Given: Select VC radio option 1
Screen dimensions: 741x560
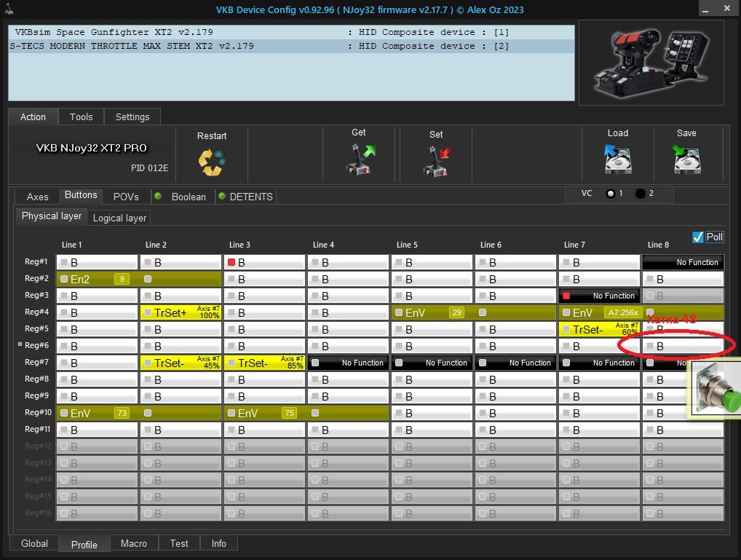Looking at the screenshot, I should click(x=611, y=194).
